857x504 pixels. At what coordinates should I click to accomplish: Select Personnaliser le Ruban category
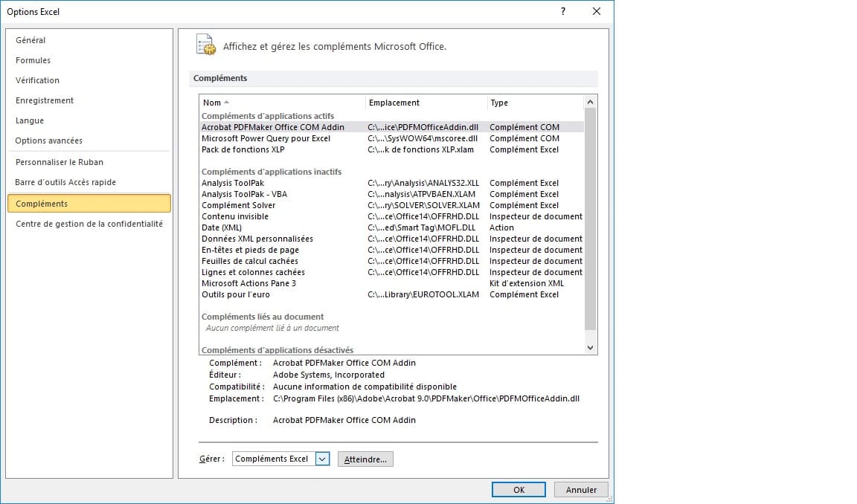59,162
